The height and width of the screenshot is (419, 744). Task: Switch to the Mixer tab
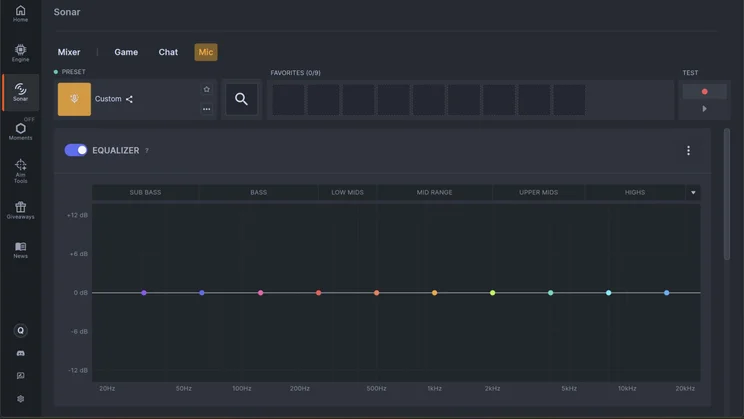(x=69, y=52)
